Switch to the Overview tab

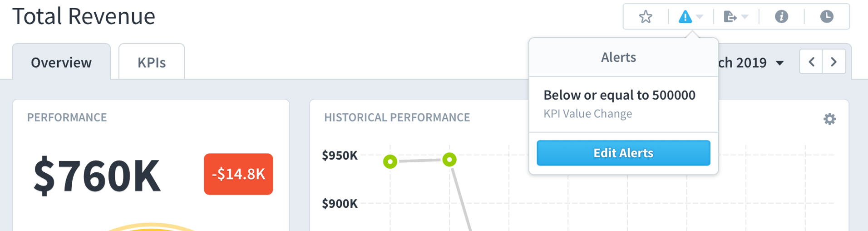(x=61, y=62)
